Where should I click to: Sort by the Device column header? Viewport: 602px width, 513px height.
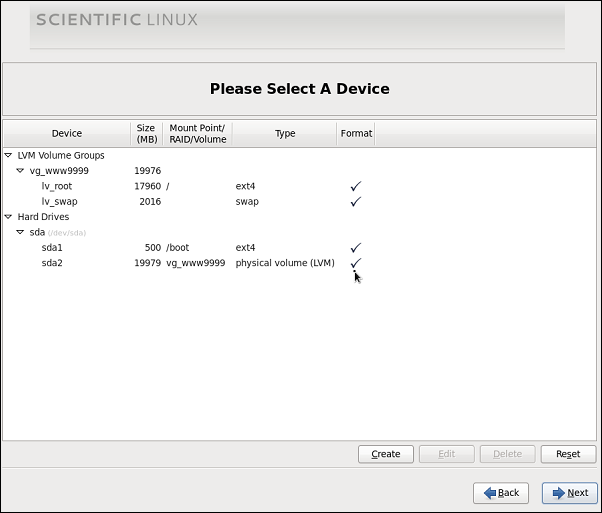click(67, 133)
